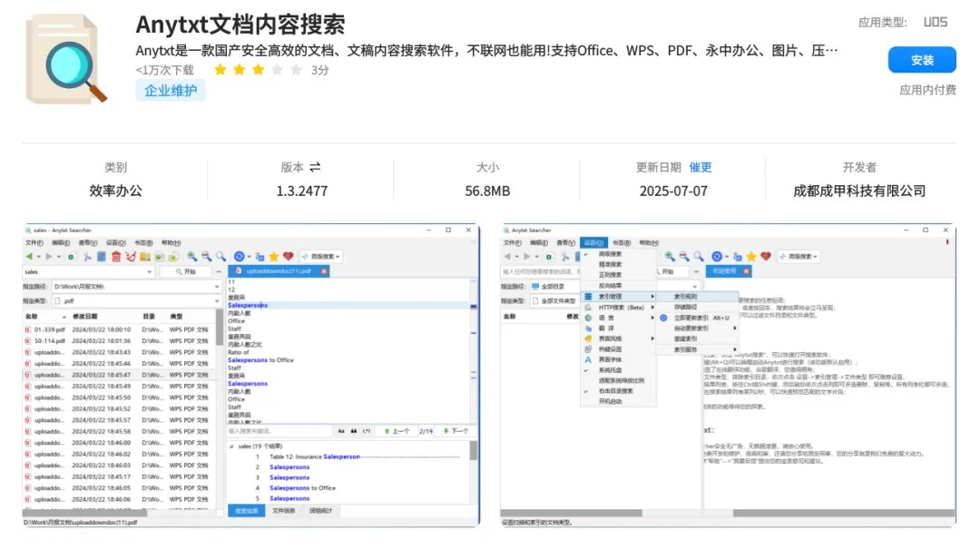The height and width of the screenshot is (540, 980).
Task: In sales window, click 修改日期 column header
Action: coord(85,317)
